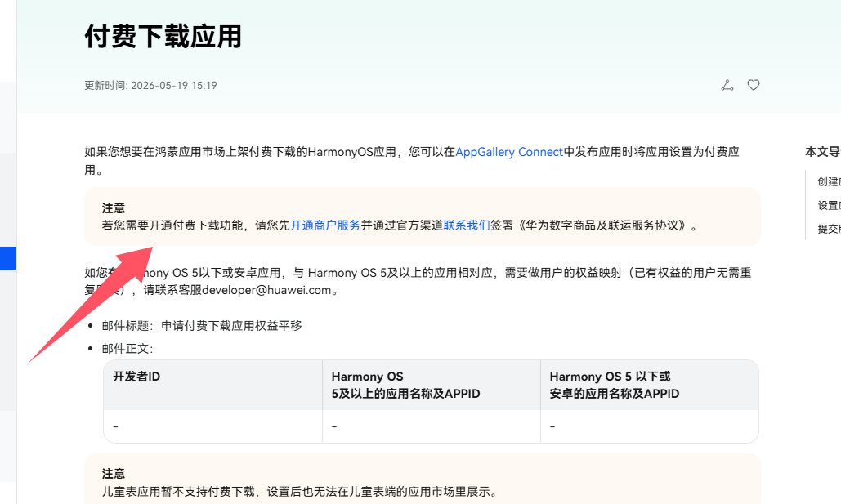Click the intro paragraph mentioning 鸿蒙应用市场
Image resolution: width=841 pixels, height=504 pixels.
[x=412, y=161]
